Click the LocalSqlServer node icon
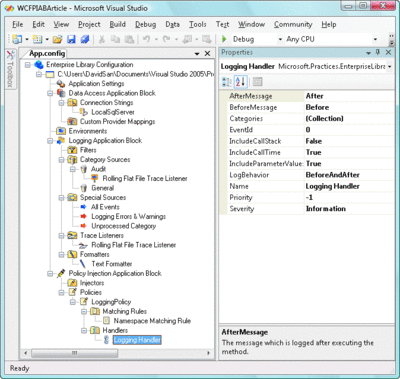The width and height of the screenshot is (400, 379). click(83, 112)
